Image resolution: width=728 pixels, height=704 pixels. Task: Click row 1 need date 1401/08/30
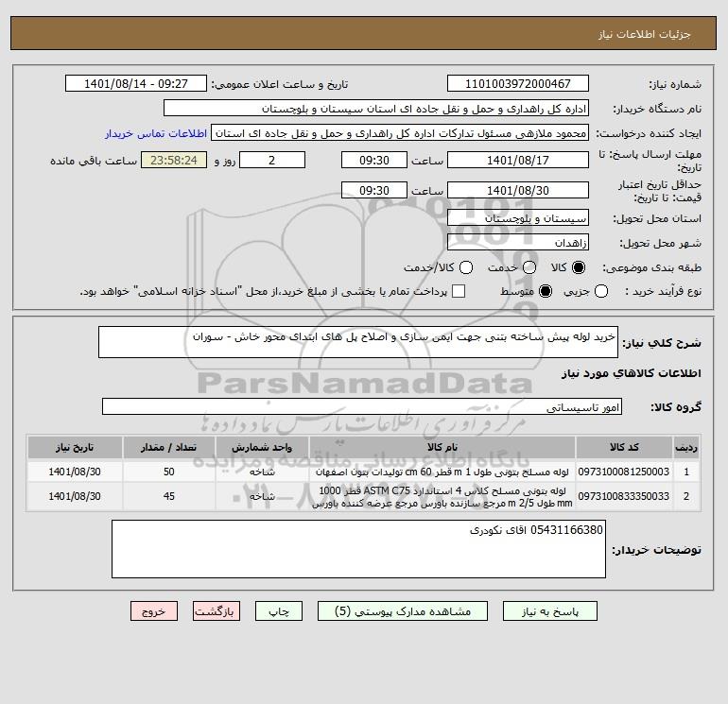point(75,472)
